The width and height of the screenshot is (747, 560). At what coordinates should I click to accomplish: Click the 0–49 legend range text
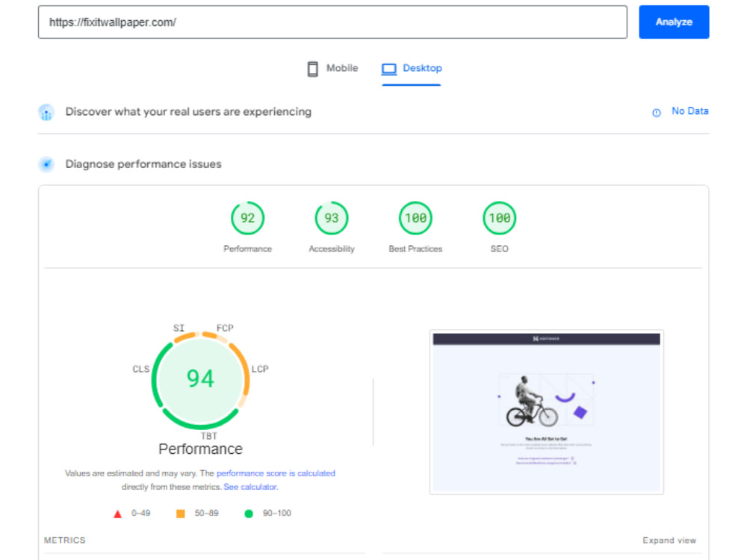point(140,514)
